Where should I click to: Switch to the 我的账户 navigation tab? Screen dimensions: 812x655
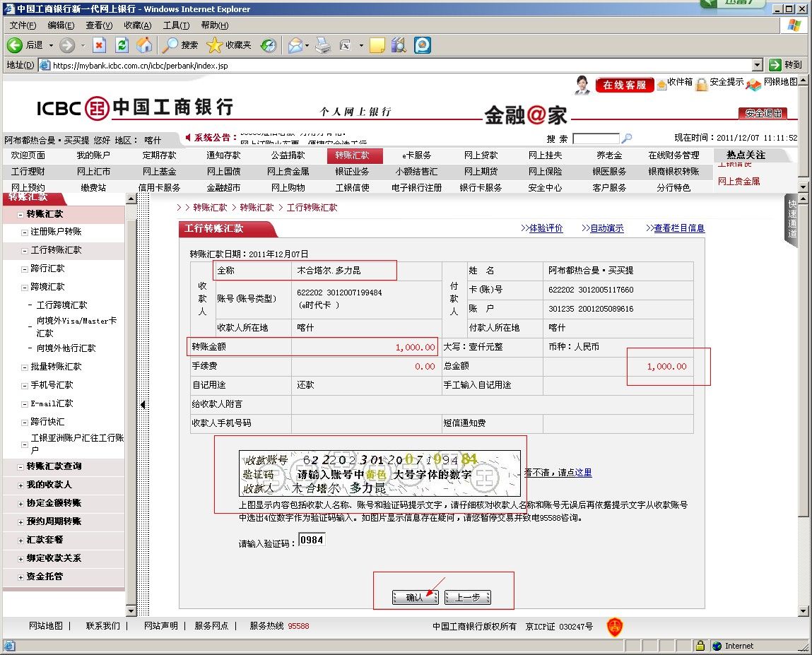coord(93,155)
